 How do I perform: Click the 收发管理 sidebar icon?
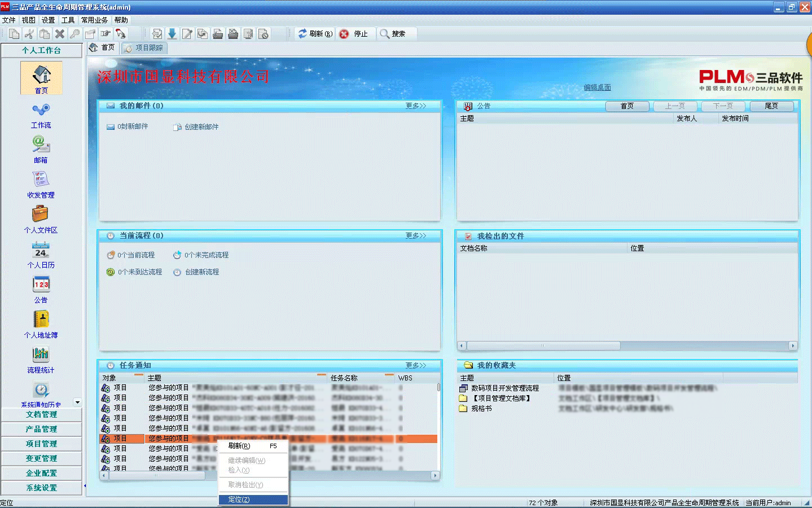[41, 180]
